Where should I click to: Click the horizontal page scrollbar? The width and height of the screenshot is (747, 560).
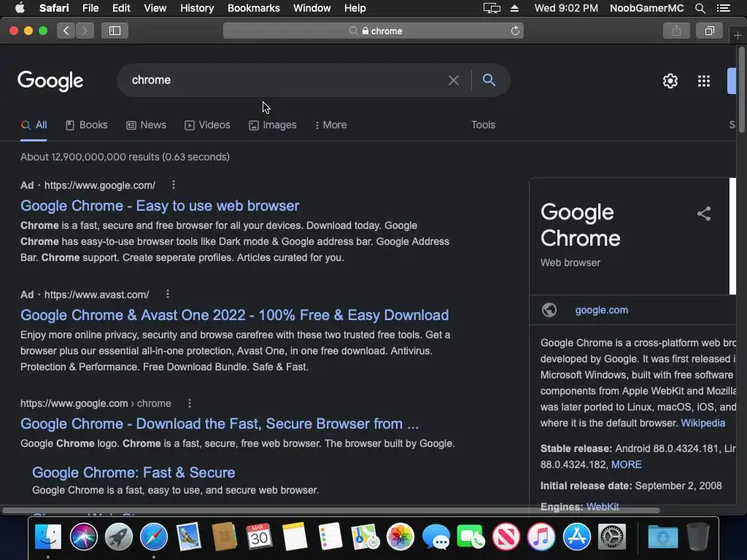pos(331,510)
